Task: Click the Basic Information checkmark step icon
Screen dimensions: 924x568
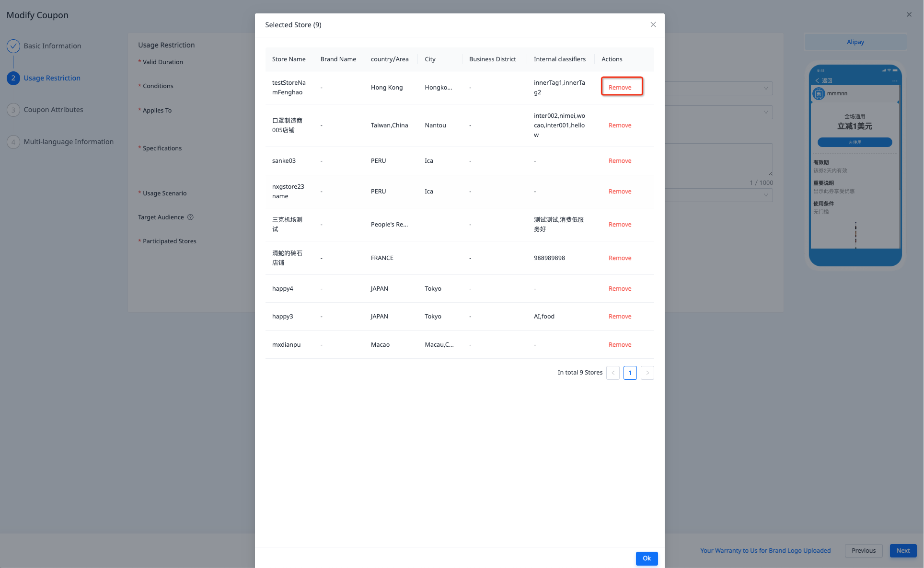Action: pyautogui.click(x=13, y=46)
